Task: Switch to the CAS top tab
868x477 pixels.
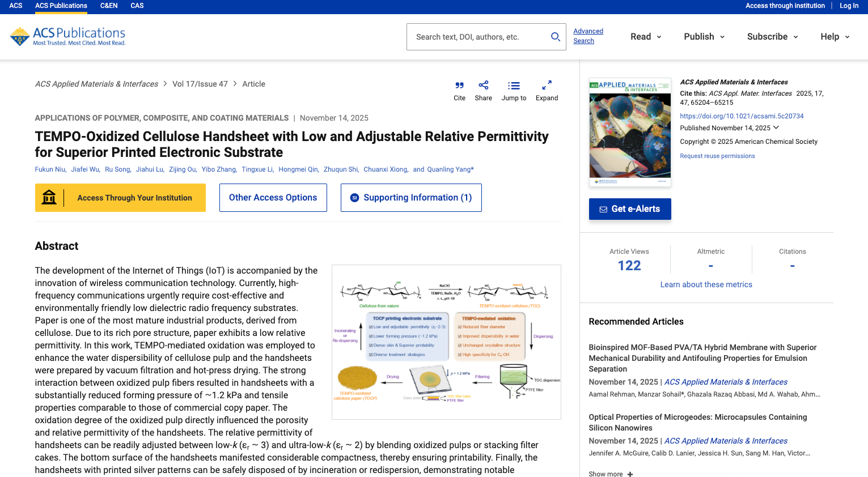Action: (137, 6)
